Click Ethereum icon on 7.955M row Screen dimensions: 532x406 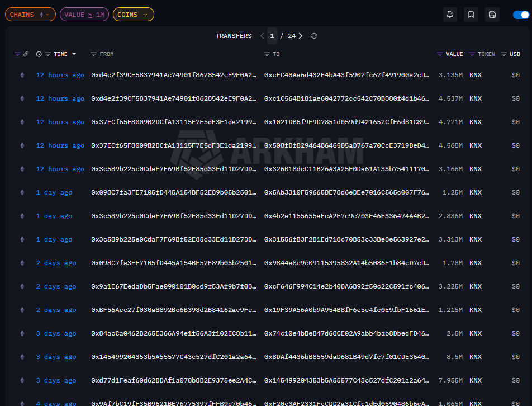[x=22, y=380]
